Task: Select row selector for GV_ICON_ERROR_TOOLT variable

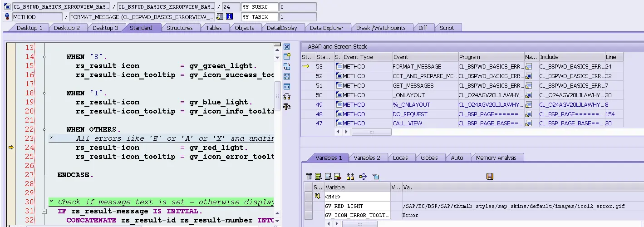Action: tap(309, 215)
